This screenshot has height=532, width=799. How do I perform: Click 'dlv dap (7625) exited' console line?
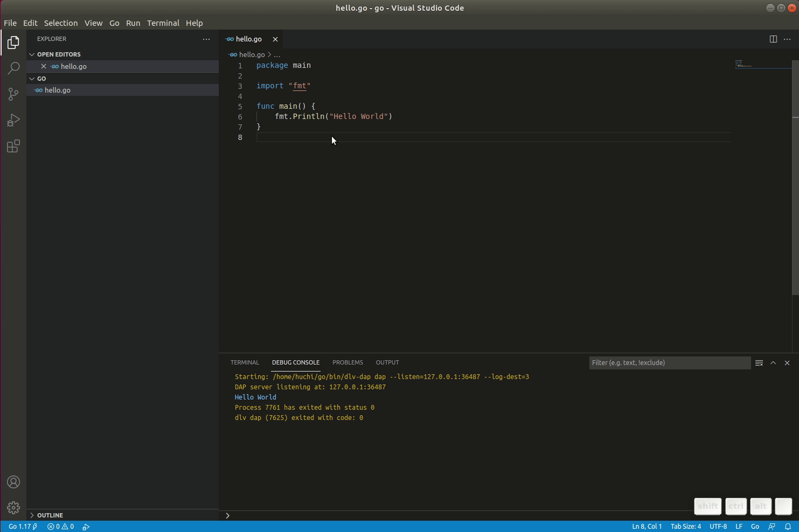(x=299, y=418)
